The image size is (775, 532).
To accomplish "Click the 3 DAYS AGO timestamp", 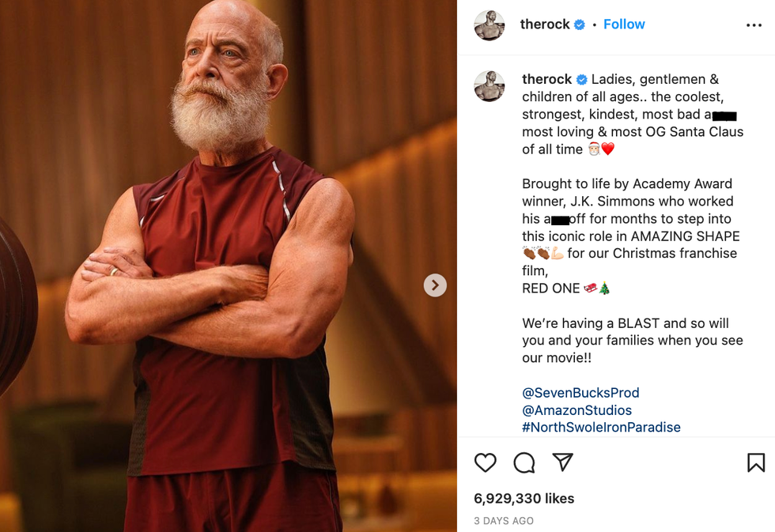I will (504, 521).
